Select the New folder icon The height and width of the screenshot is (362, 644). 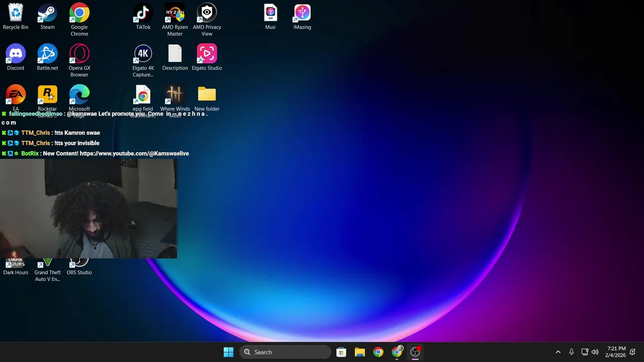(207, 98)
